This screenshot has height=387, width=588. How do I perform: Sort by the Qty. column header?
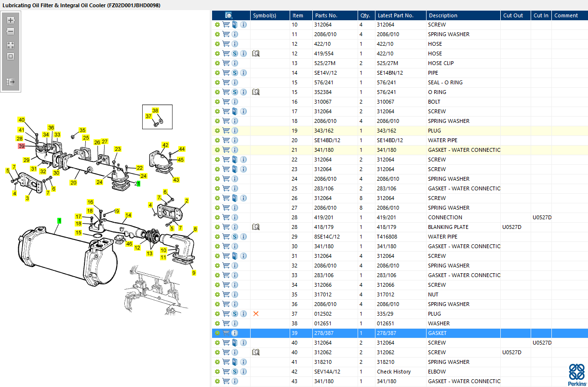pos(366,15)
